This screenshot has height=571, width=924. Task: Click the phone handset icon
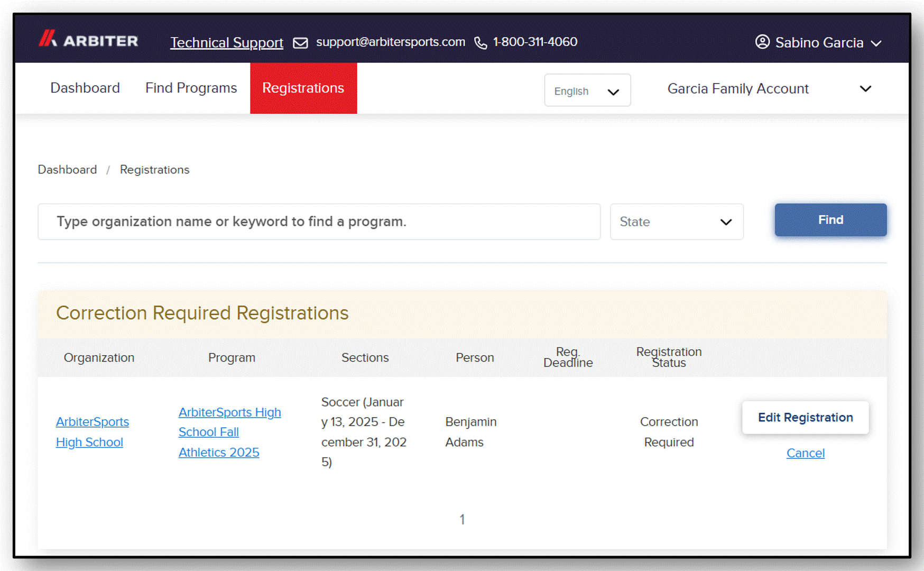(481, 43)
